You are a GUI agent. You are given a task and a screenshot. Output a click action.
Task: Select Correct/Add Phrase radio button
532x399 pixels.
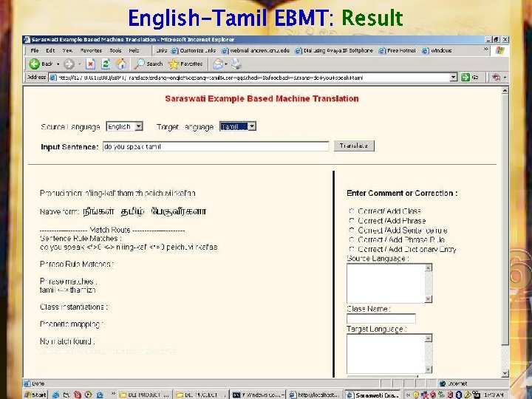(352, 220)
